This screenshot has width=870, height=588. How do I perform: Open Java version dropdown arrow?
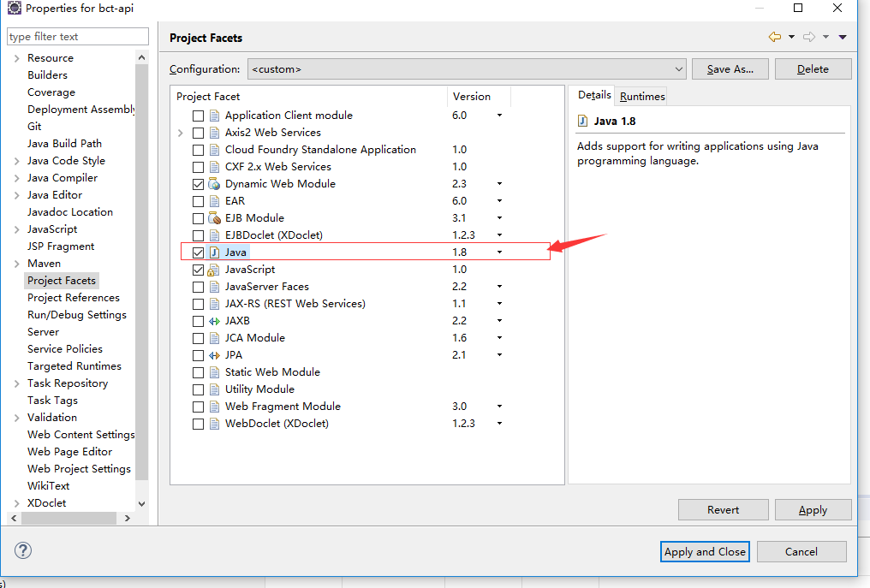tap(499, 252)
